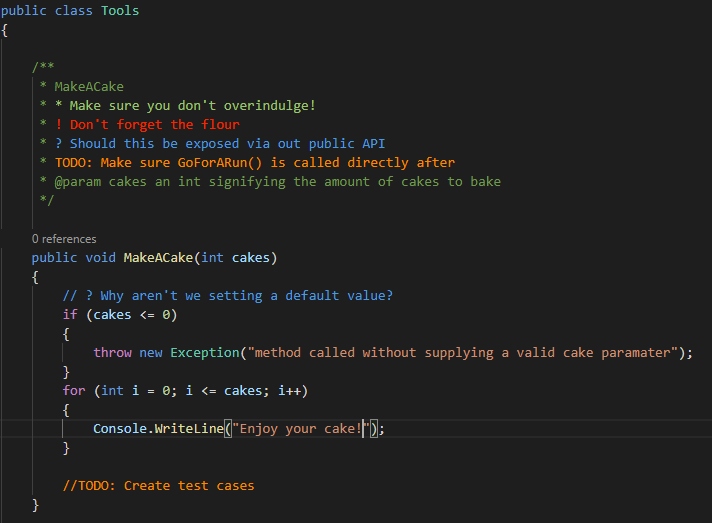Click the MakeACake method name in declaration

pos(158,258)
